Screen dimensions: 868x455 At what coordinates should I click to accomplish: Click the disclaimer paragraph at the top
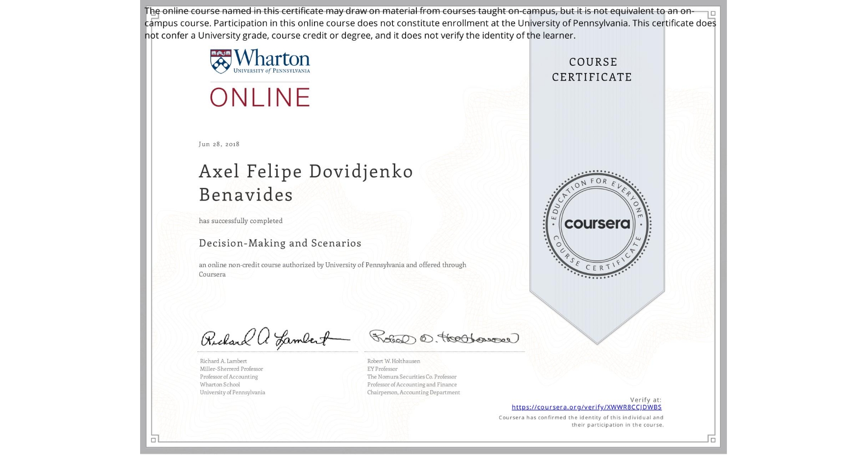pyautogui.click(x=430, y=23)
